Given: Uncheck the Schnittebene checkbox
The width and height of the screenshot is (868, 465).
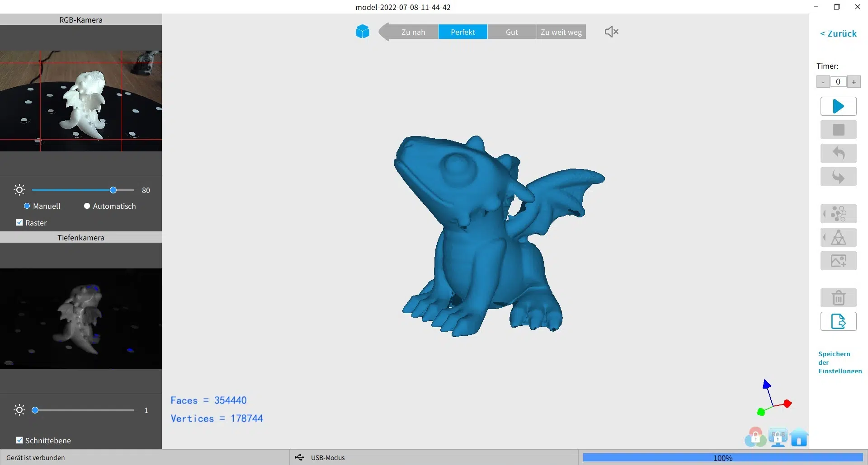Looking at the screenshot, I should pyautogui.click(x=19, y=440).
